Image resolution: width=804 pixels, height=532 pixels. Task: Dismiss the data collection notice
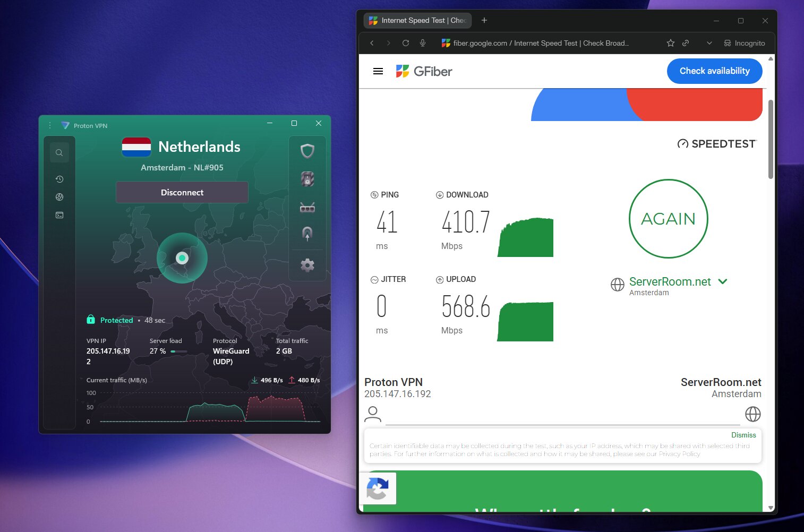(x=743, y=435)
